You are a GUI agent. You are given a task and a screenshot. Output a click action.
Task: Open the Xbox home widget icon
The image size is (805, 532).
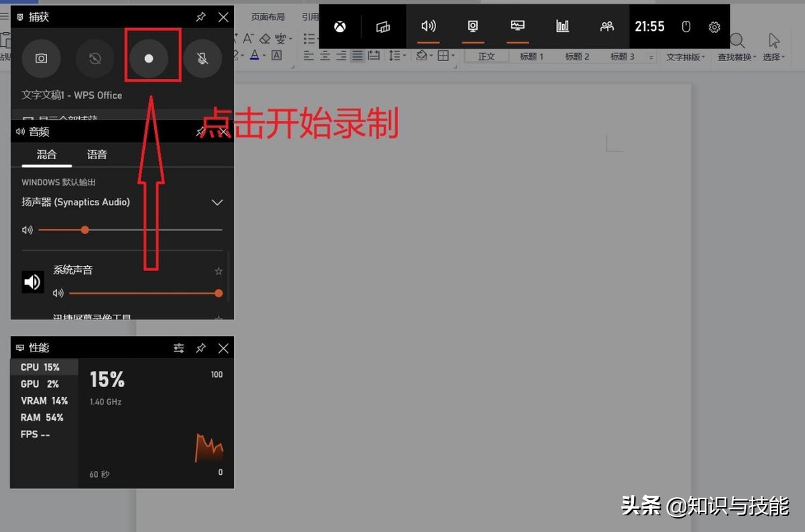point(339,27)
